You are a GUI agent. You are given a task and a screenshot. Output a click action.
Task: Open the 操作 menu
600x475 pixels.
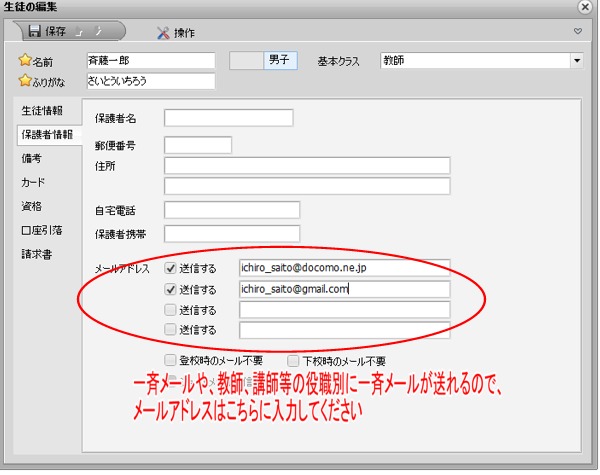[x=176, y=33]
